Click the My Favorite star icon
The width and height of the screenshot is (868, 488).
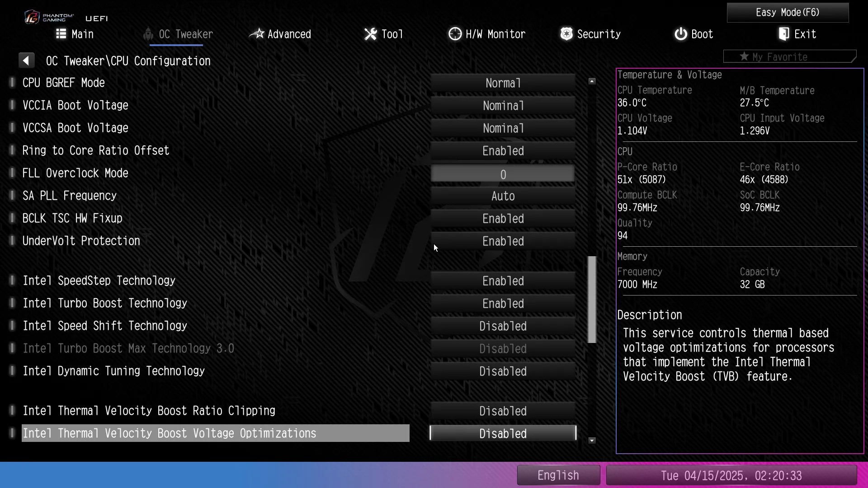tap(744, 56)
